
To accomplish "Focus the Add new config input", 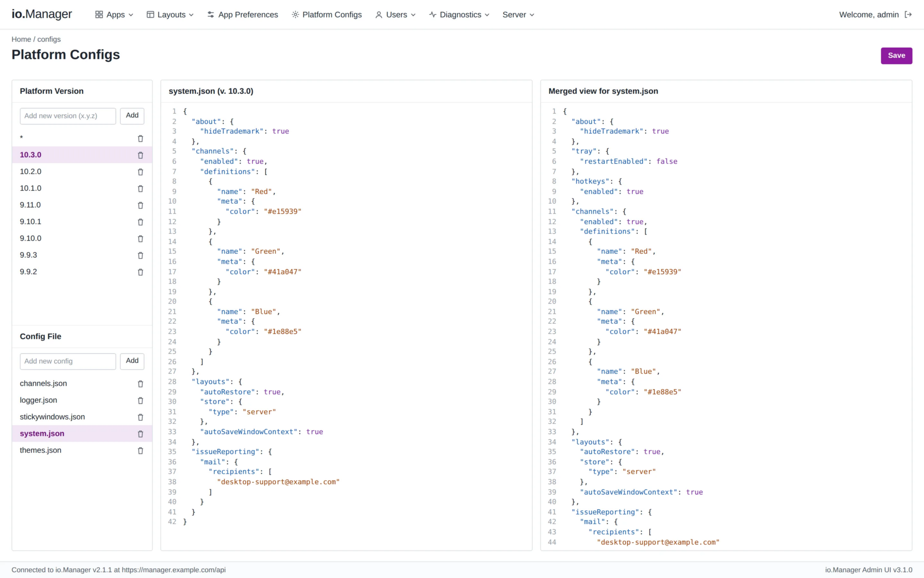I will click(68, 361).
